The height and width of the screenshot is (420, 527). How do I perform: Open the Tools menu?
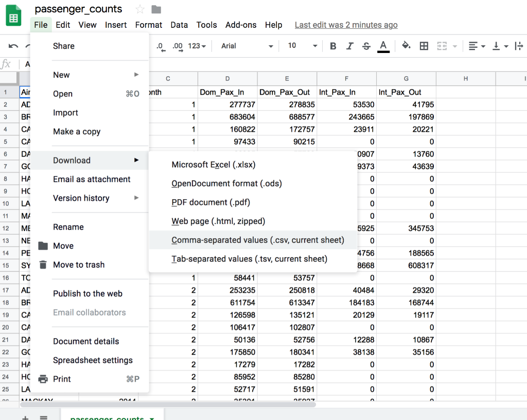pos(206,25)
